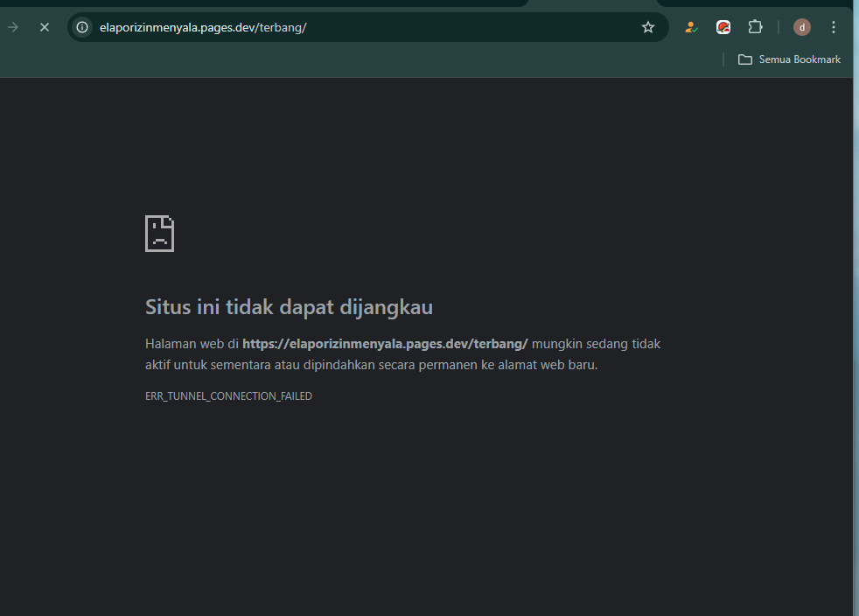This screenshot has height=616, width=859.
Task: Open the Semua Bookmark folder
Action: tap(789, 59)
